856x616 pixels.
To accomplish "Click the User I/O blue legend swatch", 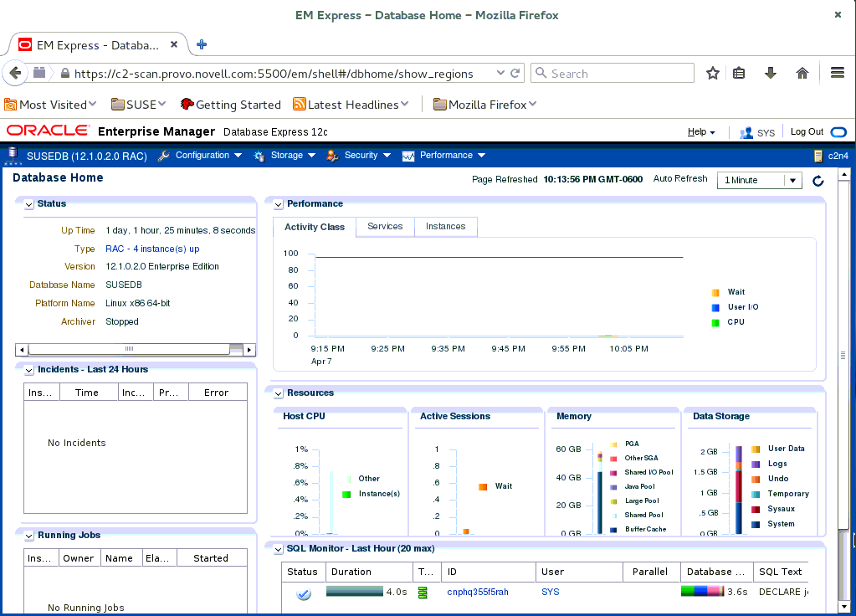I will (715, 308).
